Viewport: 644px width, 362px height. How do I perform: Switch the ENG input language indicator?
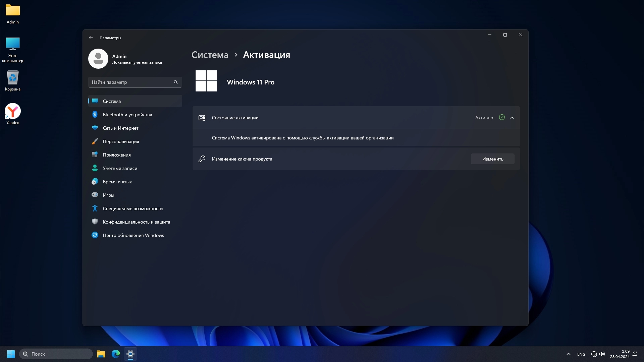[x=581, y=354]
